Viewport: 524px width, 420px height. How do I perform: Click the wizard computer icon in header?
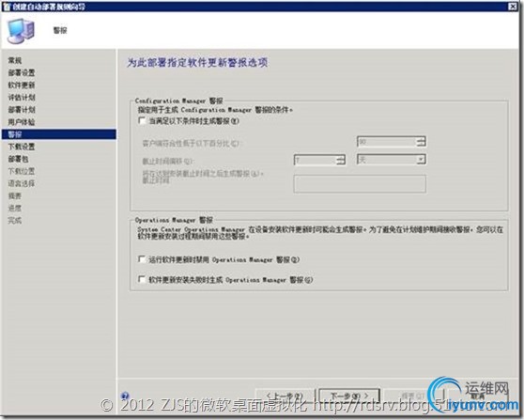[21, 31]
